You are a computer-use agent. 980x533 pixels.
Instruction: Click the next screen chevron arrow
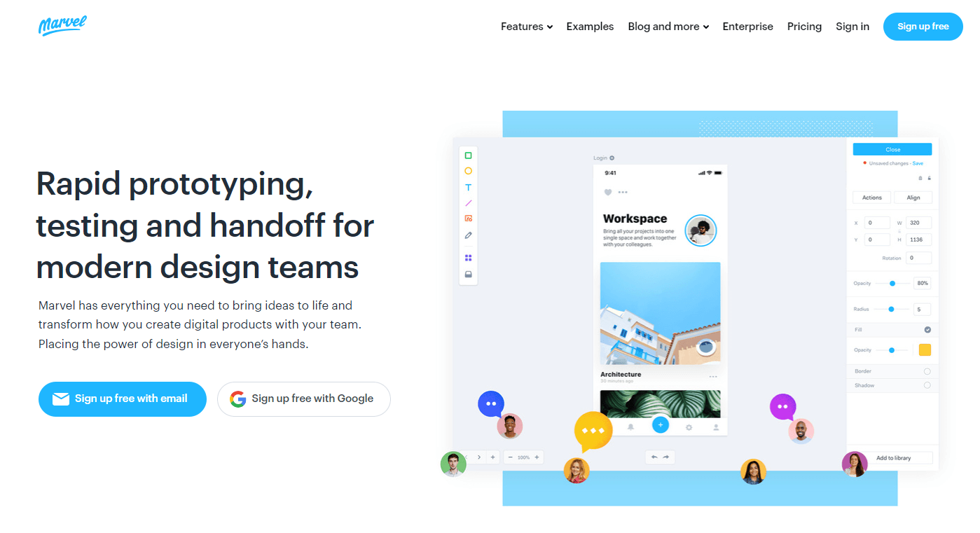tap(479, 457)
